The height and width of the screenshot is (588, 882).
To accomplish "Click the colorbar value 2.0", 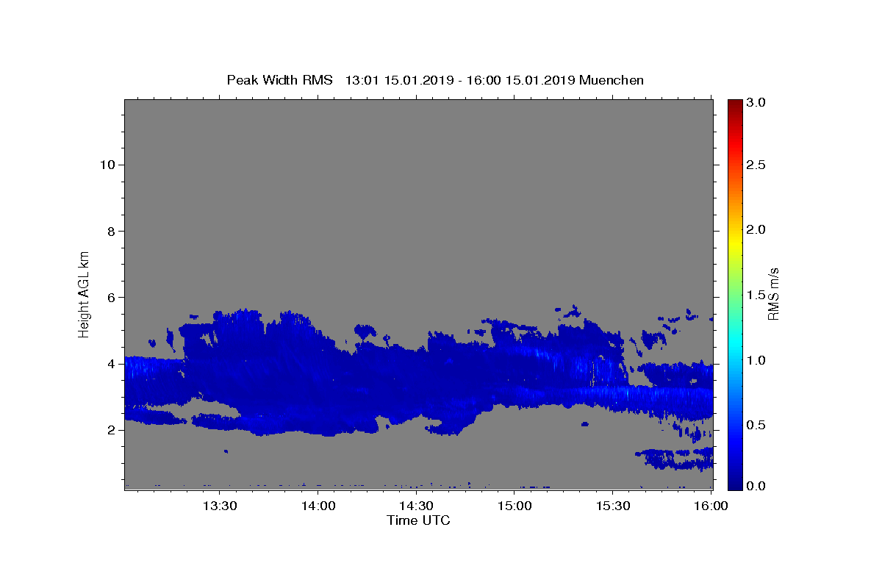I will (757, 229).
